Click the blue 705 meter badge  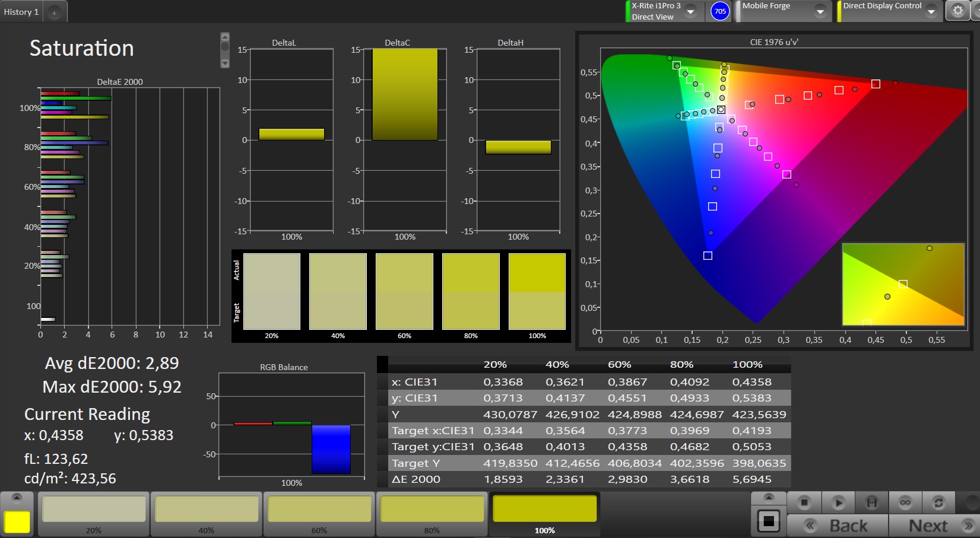pos(720,11)
